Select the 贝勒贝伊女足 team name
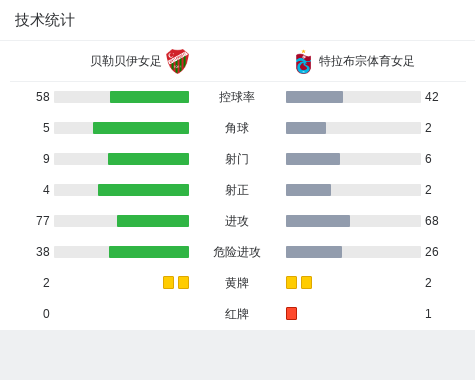Image resolution: width=475 pixels, height=380 pixels. [126, 61]
